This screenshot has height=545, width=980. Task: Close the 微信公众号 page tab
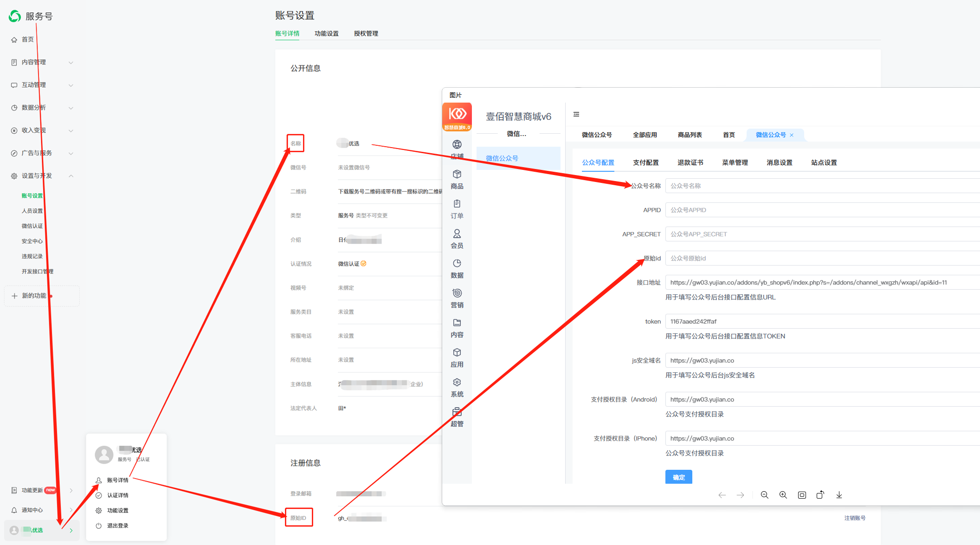tap(792, 135)
